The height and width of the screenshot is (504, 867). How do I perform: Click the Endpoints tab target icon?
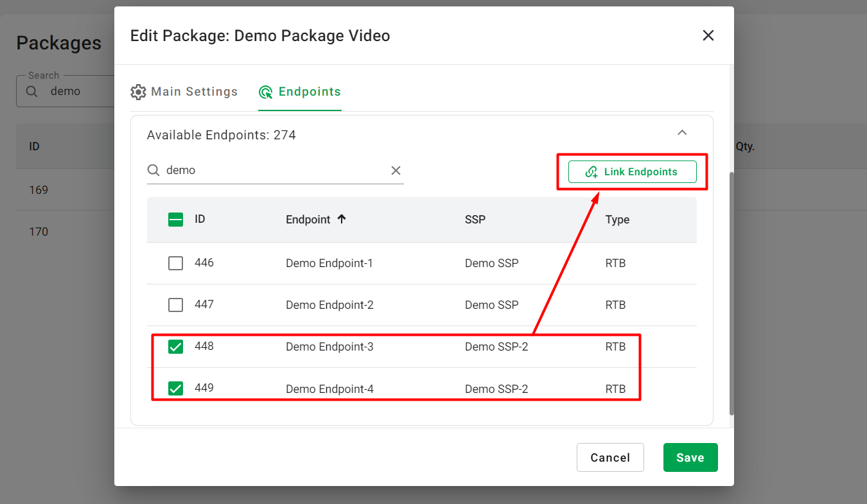pyautogui.click(x=266, y=92)
